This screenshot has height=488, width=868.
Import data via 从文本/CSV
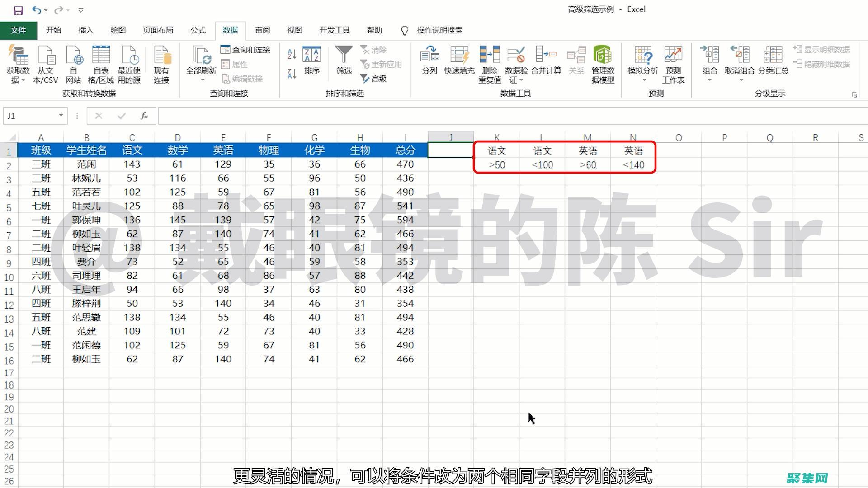pyautogui.click(x=47, y=63)
